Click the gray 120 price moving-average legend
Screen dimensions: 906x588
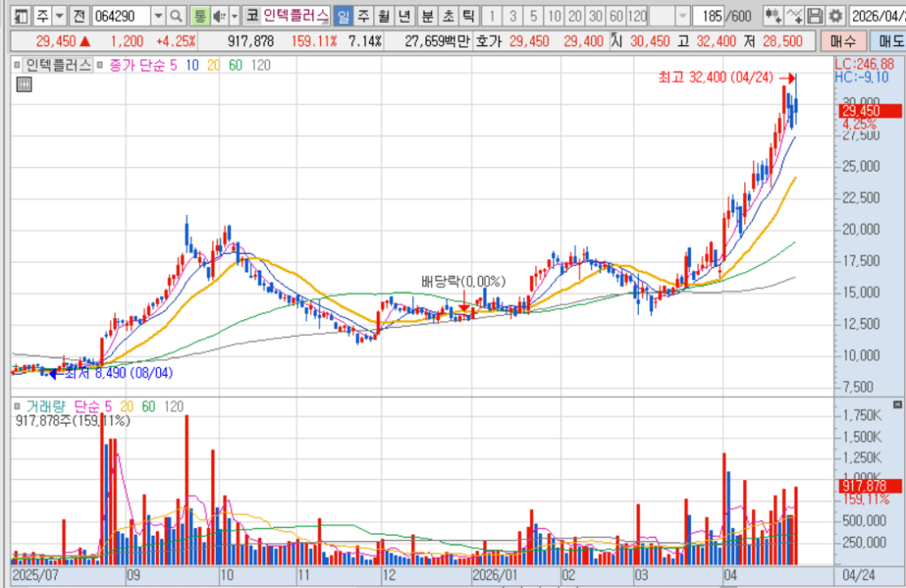[261, 65]
